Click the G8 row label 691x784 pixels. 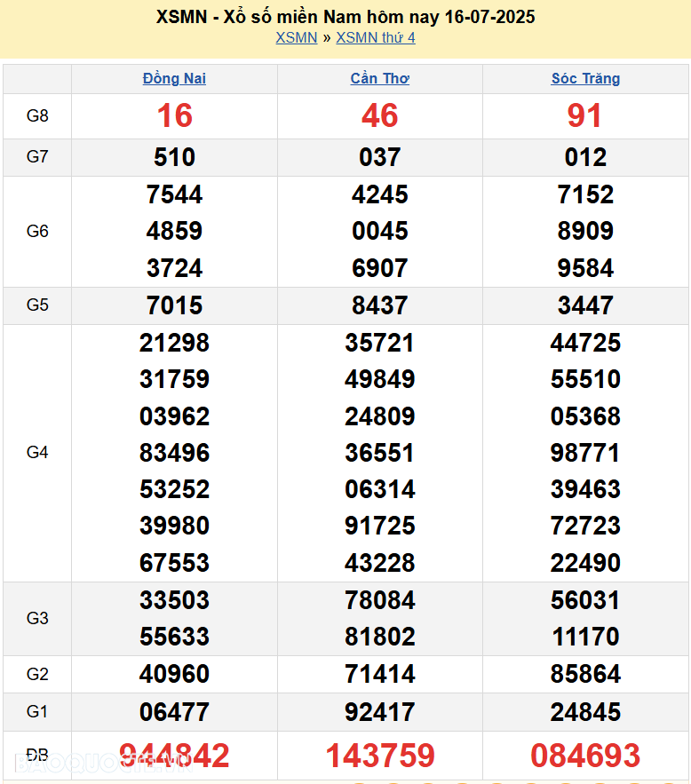tap(37, 116)
